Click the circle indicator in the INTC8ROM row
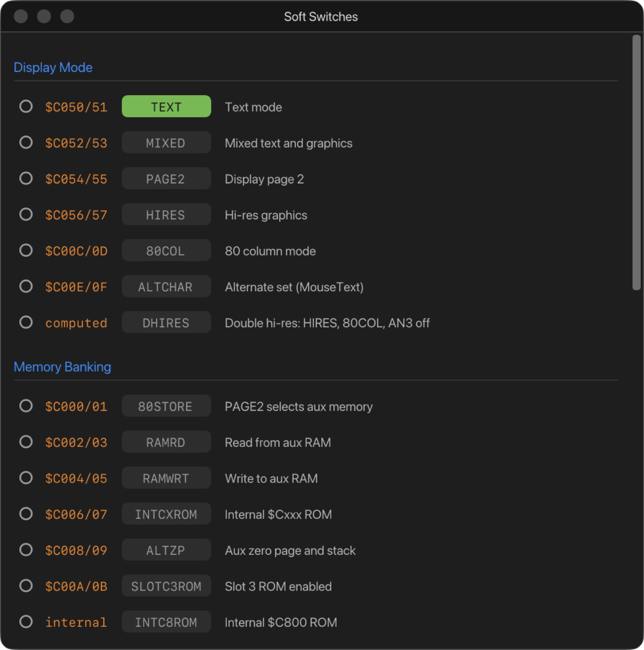The height and width of the screenshot is (650, 644). pos(26,622)
